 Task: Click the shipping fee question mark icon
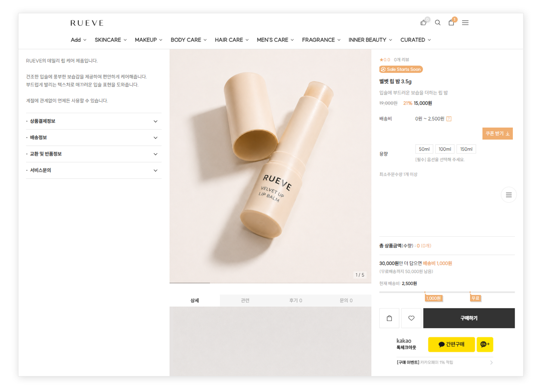[449, 119]
